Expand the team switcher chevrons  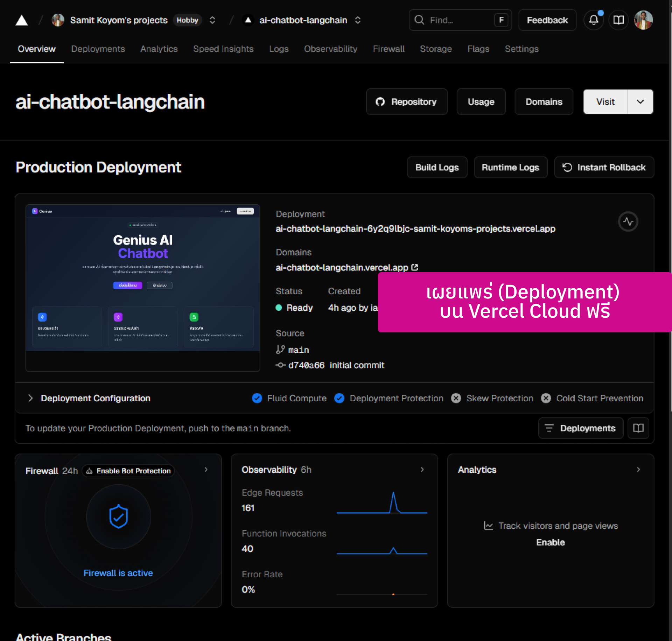212,20
